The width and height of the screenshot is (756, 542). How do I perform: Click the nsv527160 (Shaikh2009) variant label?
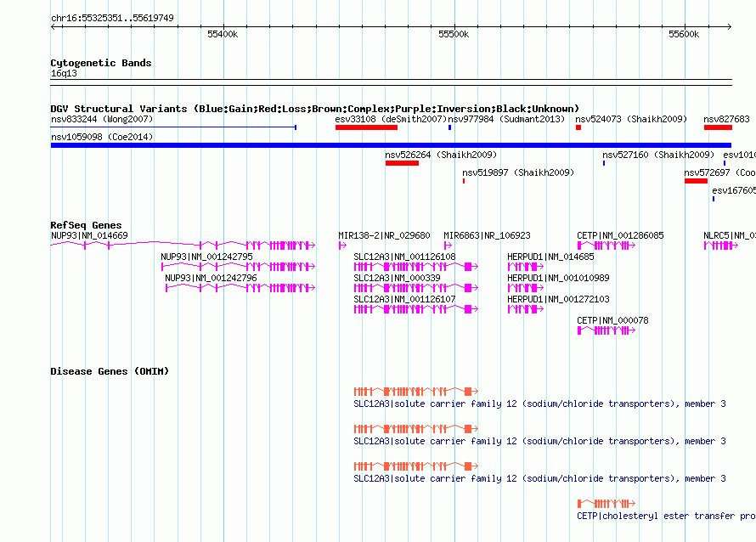point(658,155)
